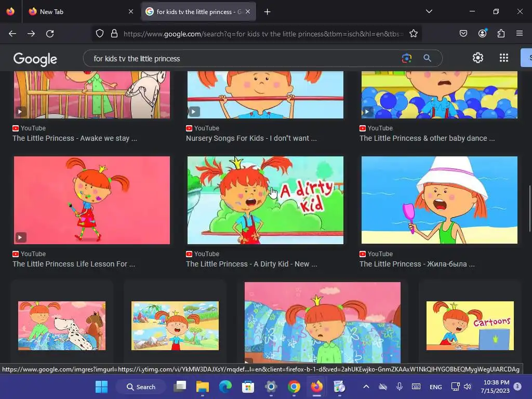
Task: Go back using the browser back arrow
Action: click(12, 34)
